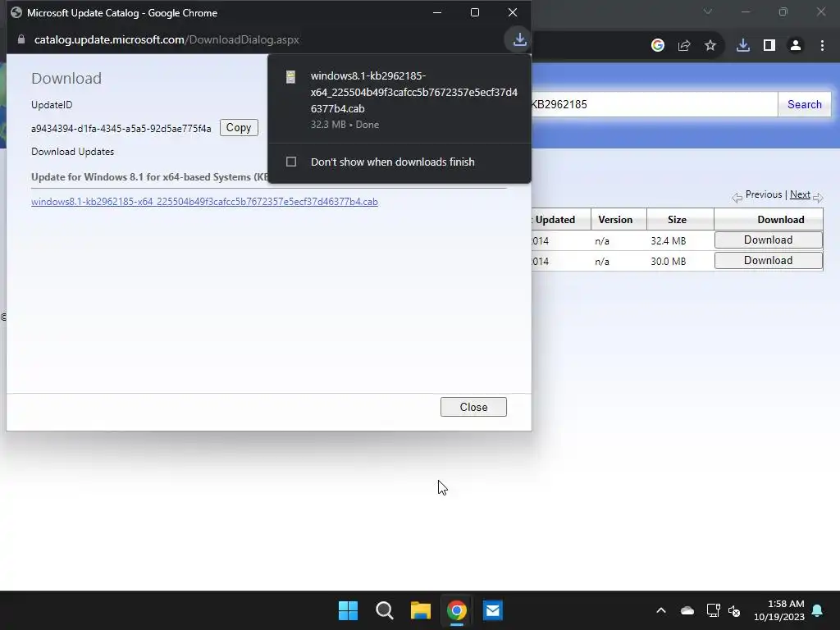840x630 pixels.
Task: Click the OneDrive cloud tray icon
Action: [687, 610]
